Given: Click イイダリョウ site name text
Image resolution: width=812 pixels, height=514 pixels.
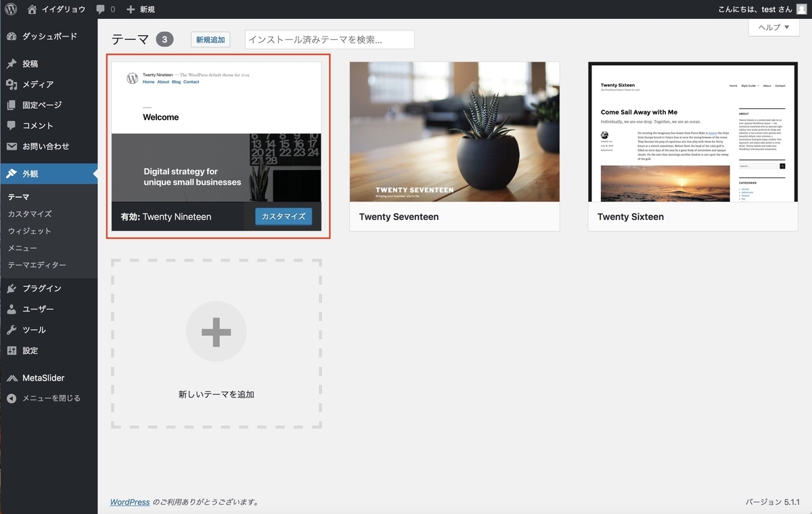Looking at the screenshot, I should pyautogui.click(x=65, y=9).
